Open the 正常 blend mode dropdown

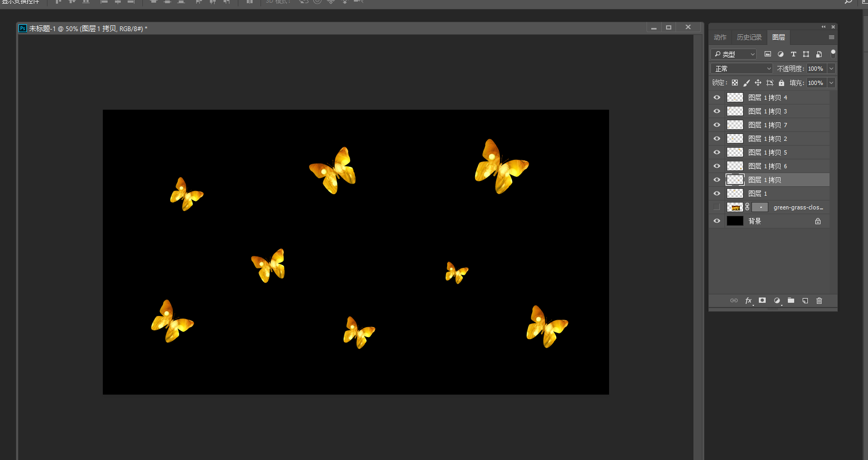pyautogui.click(x=742, y=69)
